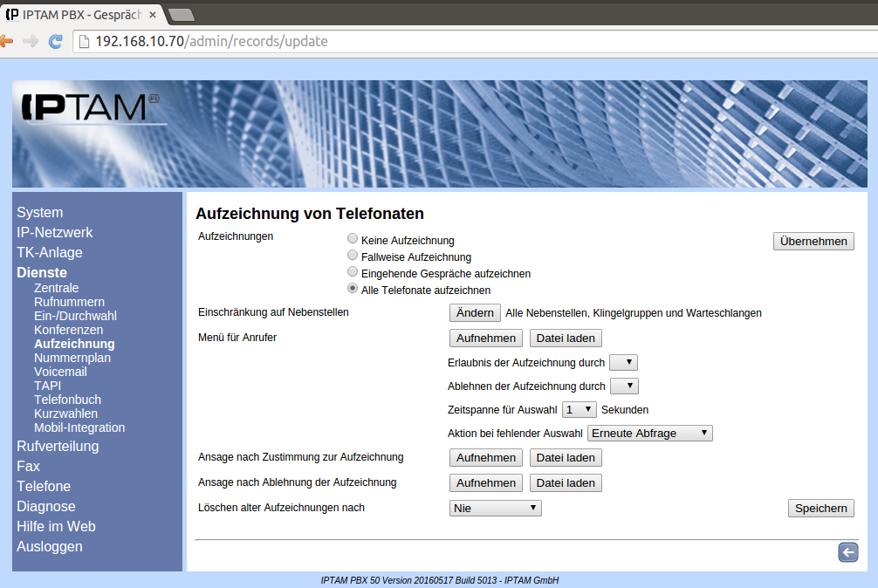The image size is (878, 588).
Task: Open the Rufverteilung sidebar section
Action: tap(58, 446)
